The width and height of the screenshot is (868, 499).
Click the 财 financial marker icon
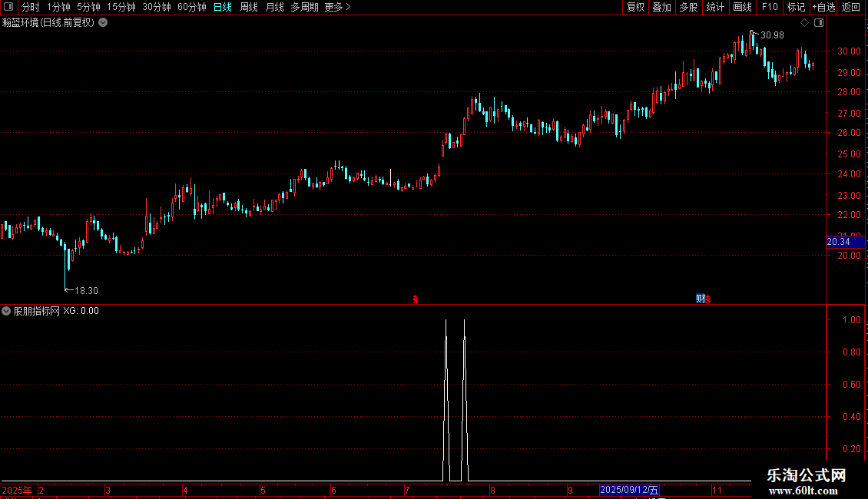coord(701,299)
